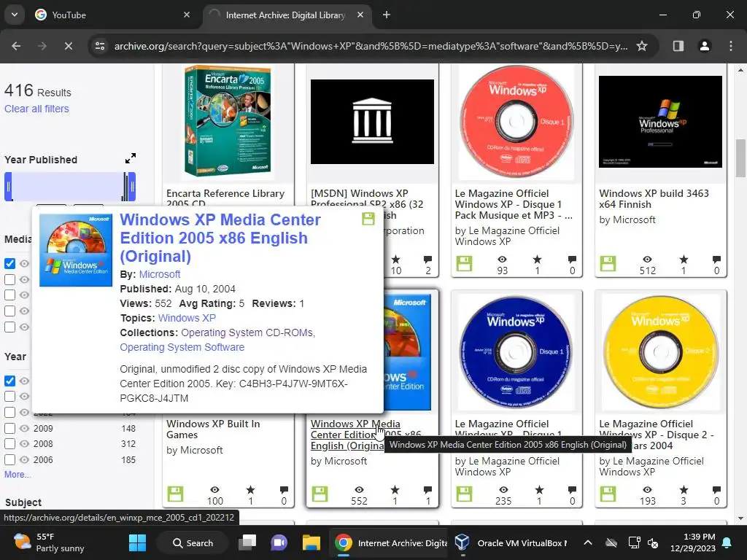Open the Chrome three-dot menu

(x=730, y=46)
